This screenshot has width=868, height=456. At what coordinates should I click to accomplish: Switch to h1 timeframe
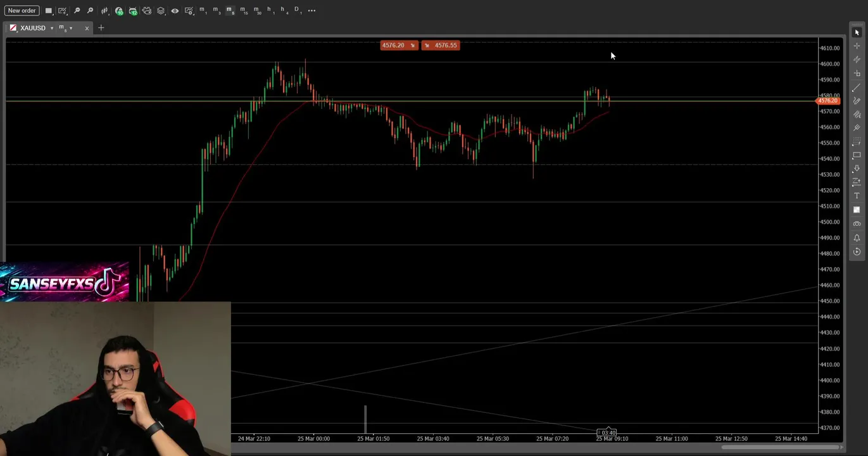pos(270,11)
